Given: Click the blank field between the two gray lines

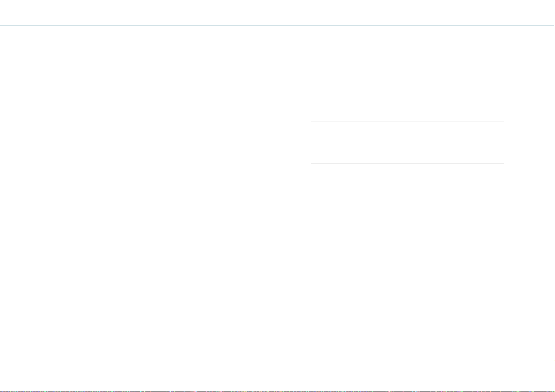Looking at the screenshot, I should [407, 143].
